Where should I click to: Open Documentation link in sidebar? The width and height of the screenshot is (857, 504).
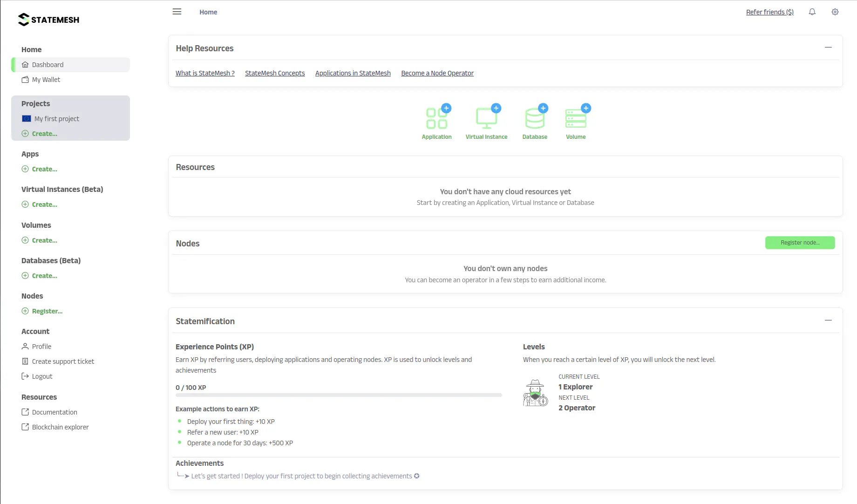click(x=49, y=412)
